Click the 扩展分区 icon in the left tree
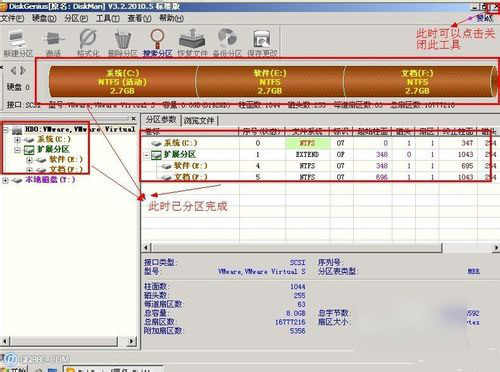This screenshot has height=372, width=500. (x=29, y=150)
